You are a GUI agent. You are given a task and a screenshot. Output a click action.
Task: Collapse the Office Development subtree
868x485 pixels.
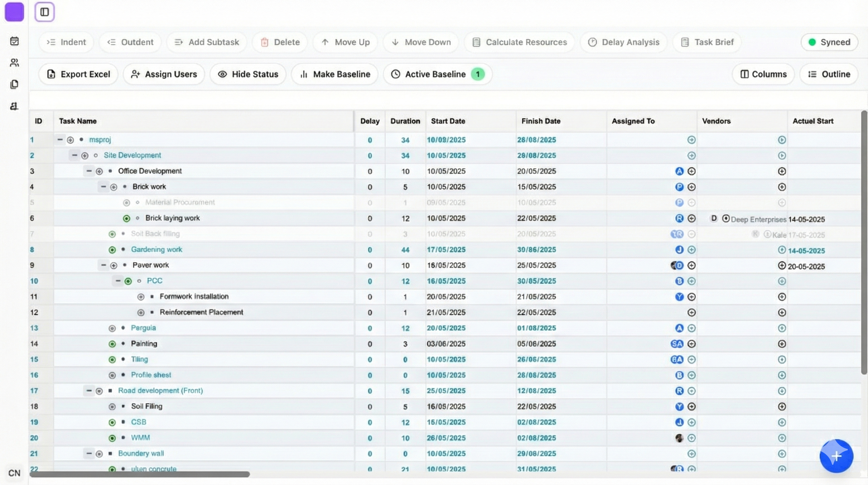[89, 171]
